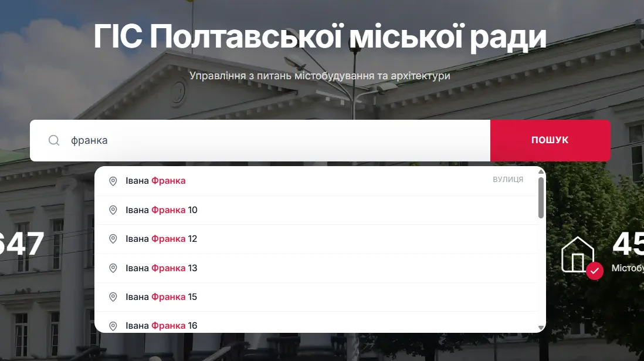Click the pin icon beside "Івана Франка 12"
Image resolution: width=644 pixels, height=361 pixels.
113,238
